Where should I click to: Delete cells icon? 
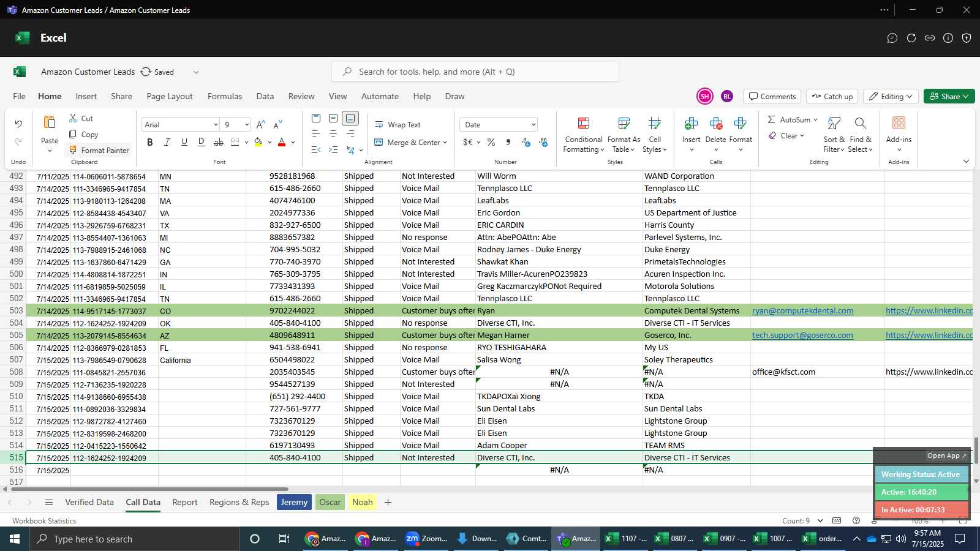point(715,124)
